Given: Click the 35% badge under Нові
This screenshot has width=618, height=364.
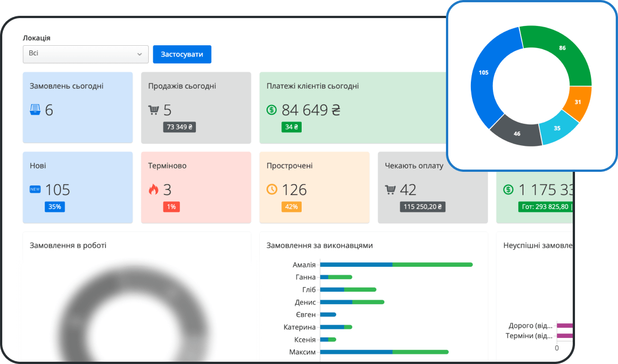Looking at the screenshot, I should (55, 207).
